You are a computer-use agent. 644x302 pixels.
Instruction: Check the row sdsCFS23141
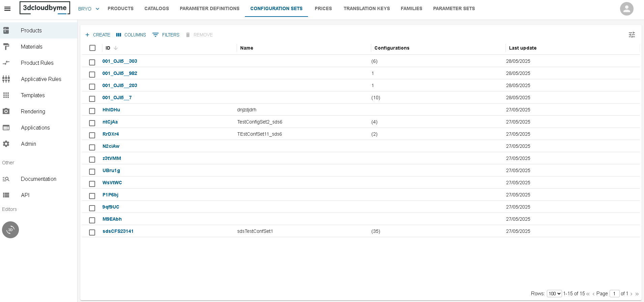(92, 232)
